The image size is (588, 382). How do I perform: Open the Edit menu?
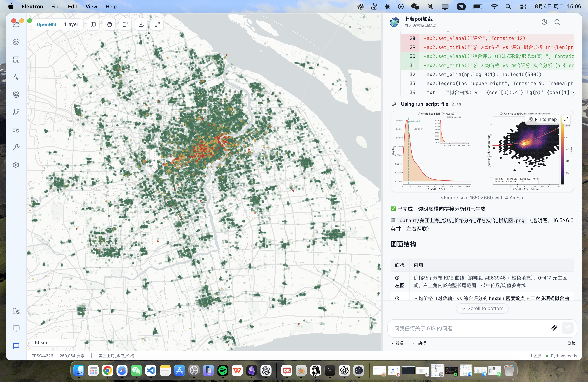[x=72, y=6]
